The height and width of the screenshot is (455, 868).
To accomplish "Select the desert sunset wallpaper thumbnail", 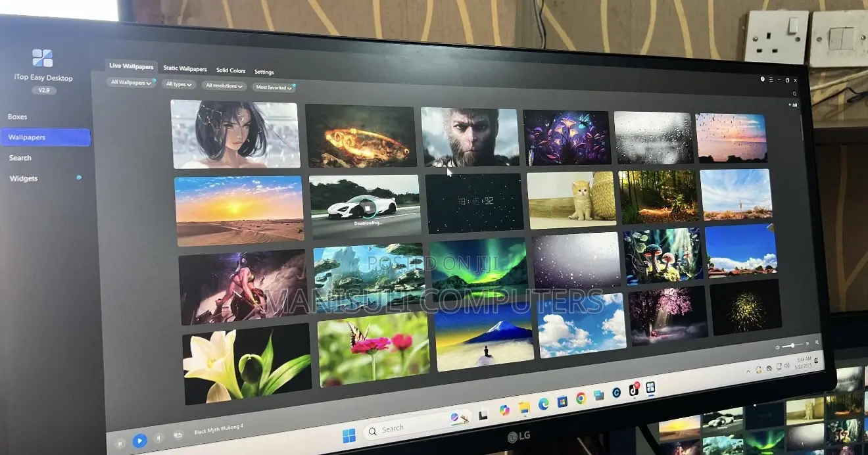I will 239,210.
